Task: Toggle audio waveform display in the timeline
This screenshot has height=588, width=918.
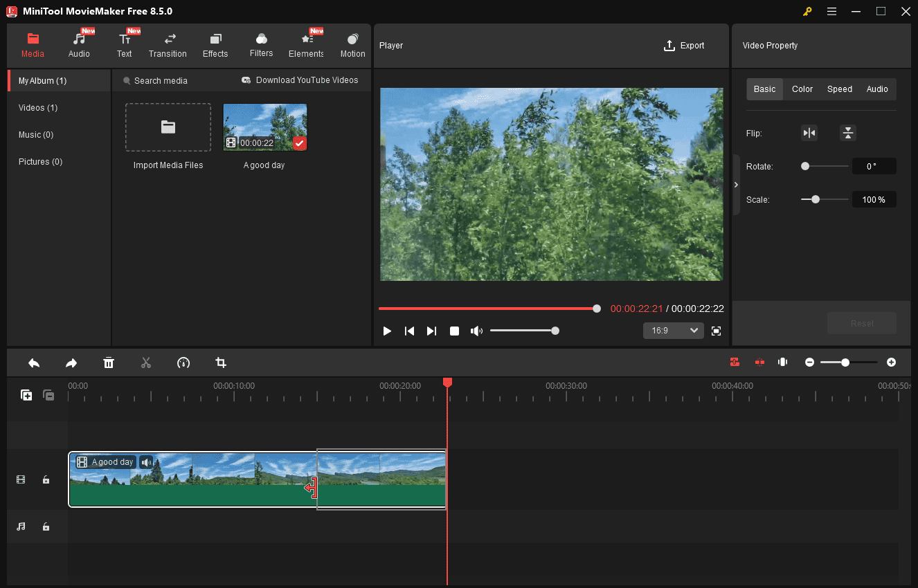Action: (782, 362)
